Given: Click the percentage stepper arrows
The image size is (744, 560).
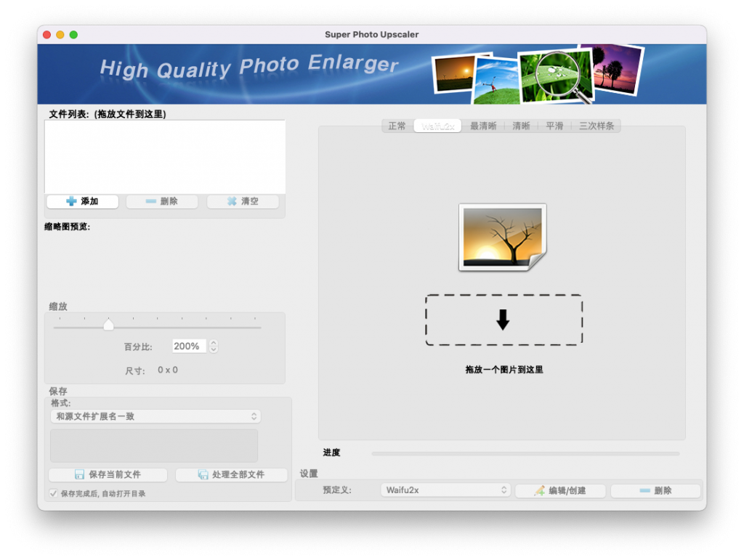Looking at the screenshot, I should 214,346.
